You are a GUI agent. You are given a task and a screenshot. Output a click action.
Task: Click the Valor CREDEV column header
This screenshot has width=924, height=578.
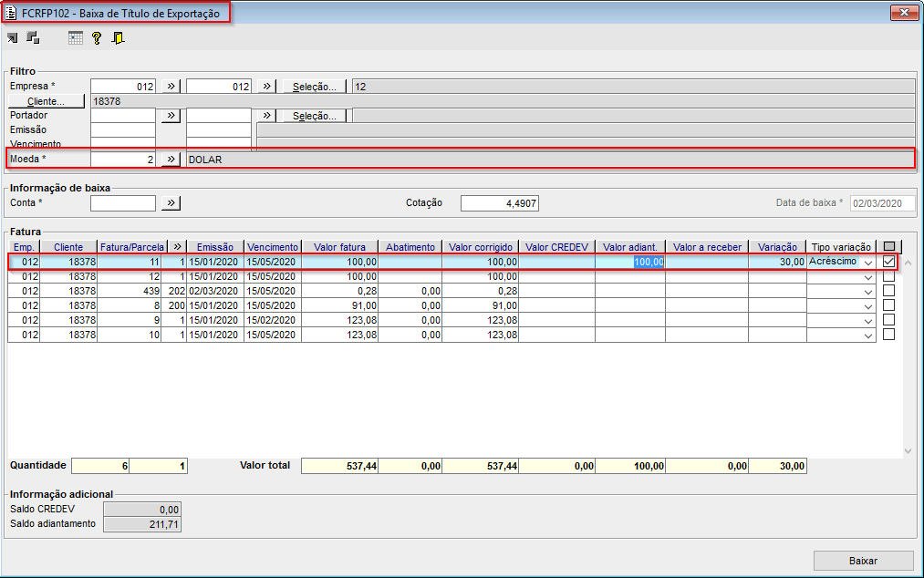coord(557,247)
